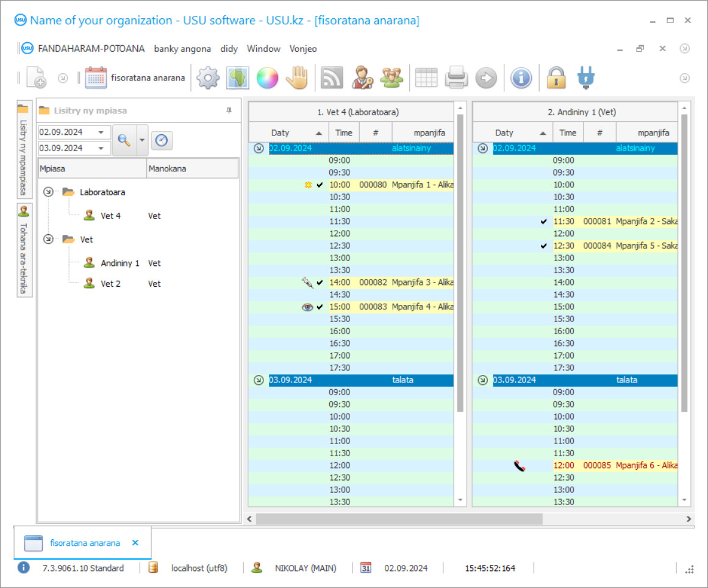Open the banky angona menu
The width and height of the screenshot is (708, 588).
click(182, 49)
